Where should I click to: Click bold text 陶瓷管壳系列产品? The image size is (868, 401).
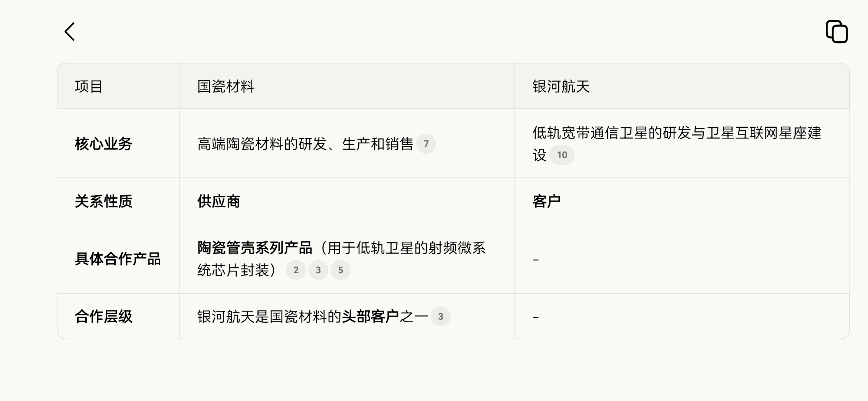[254, 248]
